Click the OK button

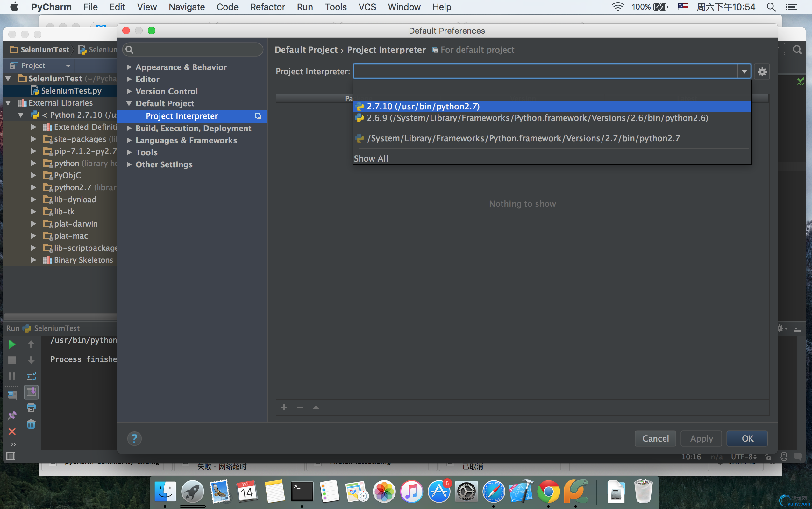pos(747,438)
